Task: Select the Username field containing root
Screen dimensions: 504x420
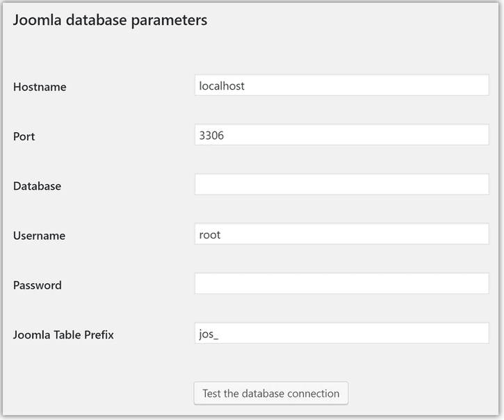Action: pyautogui.click(x=342, y=234)
